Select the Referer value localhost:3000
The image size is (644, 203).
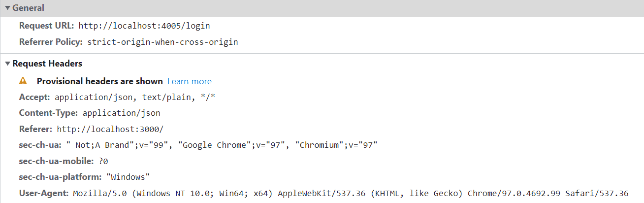110,129
